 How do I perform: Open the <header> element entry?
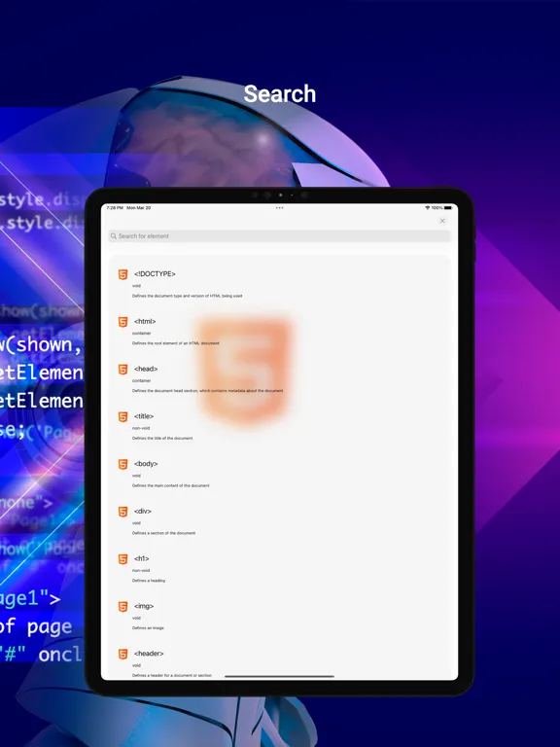pyautogui.click(x=149, y=654)
